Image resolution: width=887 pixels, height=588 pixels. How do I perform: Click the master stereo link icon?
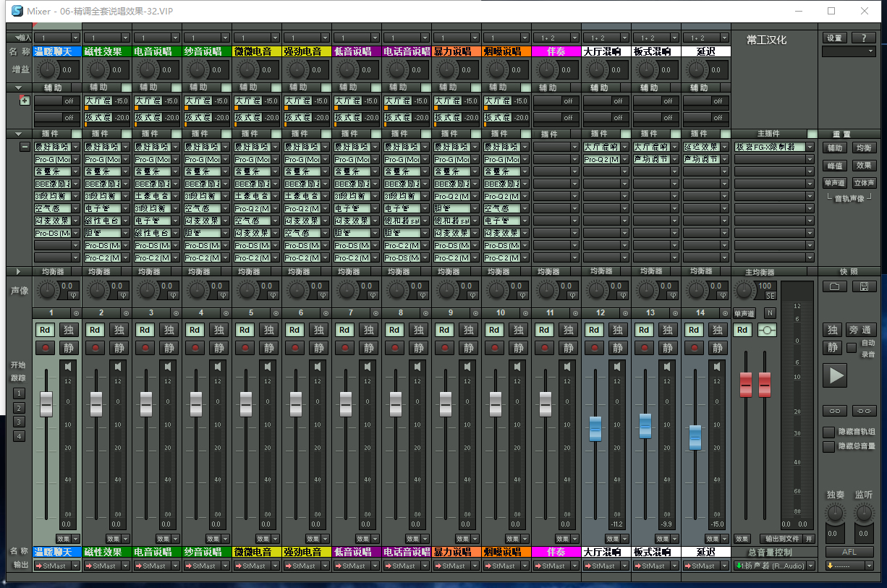click(766, 330)
